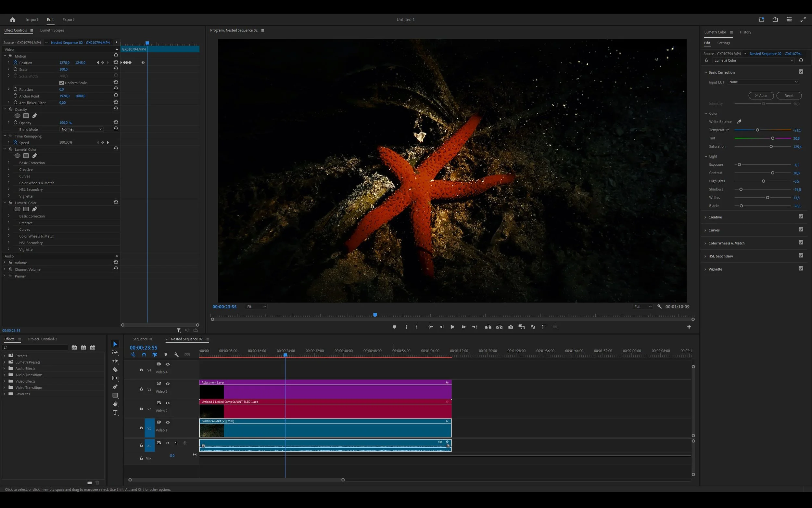The width and height of the screenshot is (812, 508).
Task: Toggle the Uniform Scale checkbox
Action: tap(61, 83)
